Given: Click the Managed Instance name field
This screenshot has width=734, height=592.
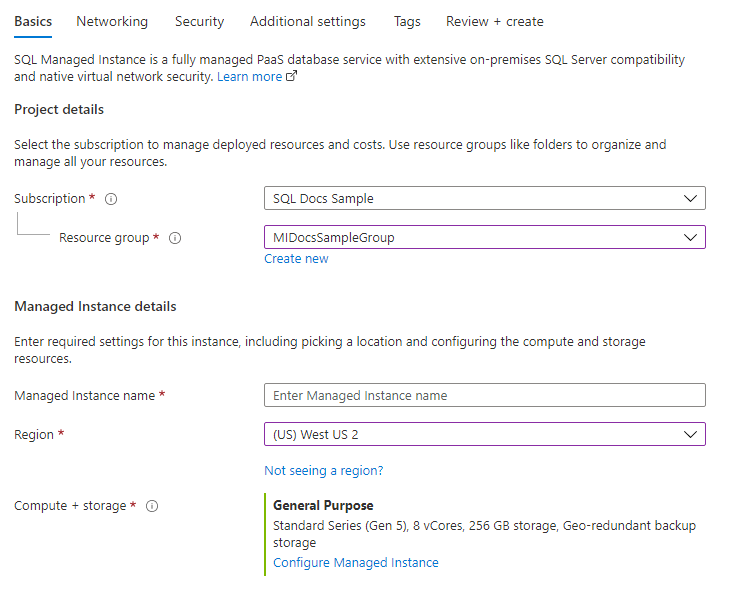Looking at the screenshot, I should click(x=484, y=395).
